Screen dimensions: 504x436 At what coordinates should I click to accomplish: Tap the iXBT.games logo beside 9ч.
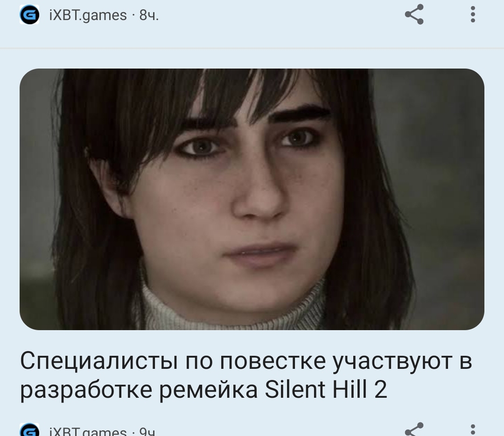pyautogui.click(x=29, y=430)
